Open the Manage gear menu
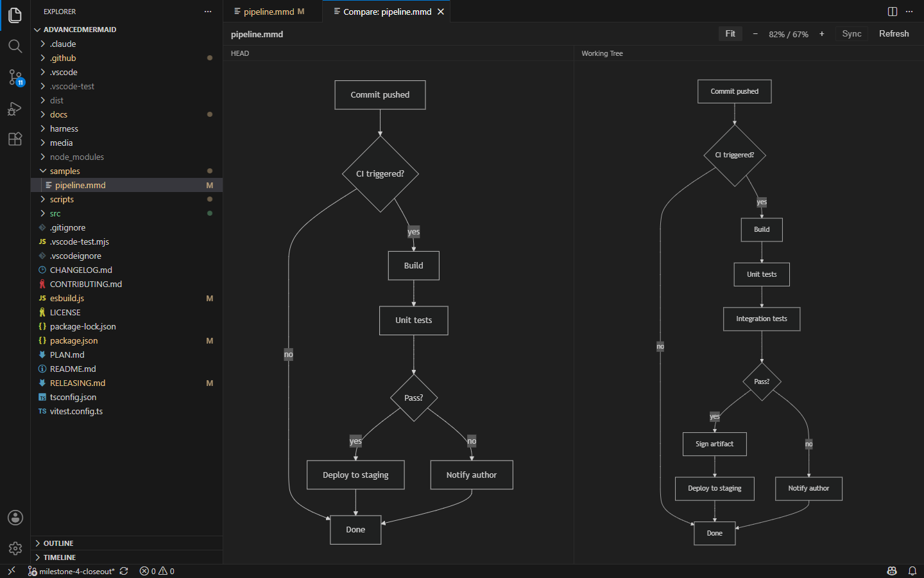 (x=15, y=548)
